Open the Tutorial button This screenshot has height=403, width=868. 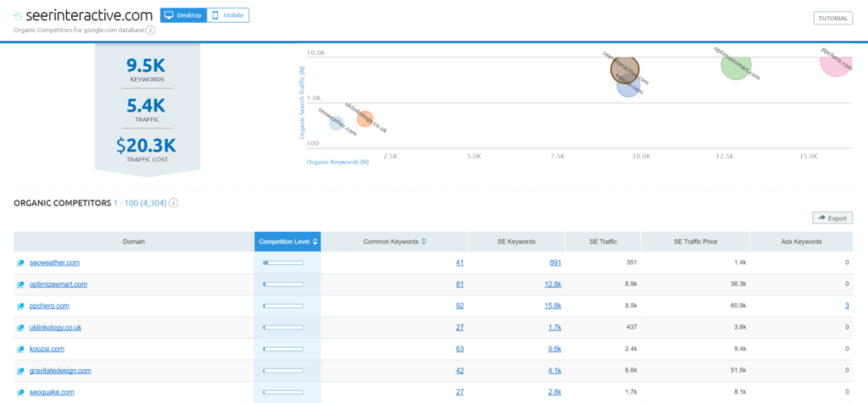tap(832, 18)
